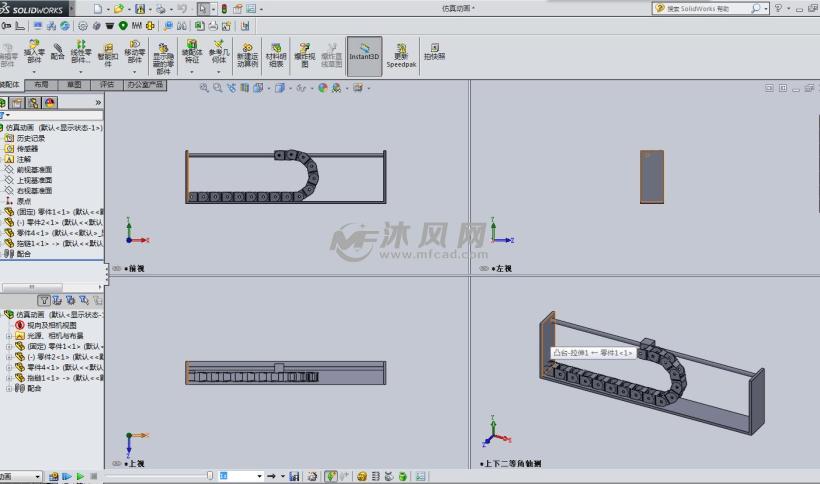This screenshot has height=484, width=820.
Task: Select 传感器 in the feature tree
Action: tap(27, 148)
